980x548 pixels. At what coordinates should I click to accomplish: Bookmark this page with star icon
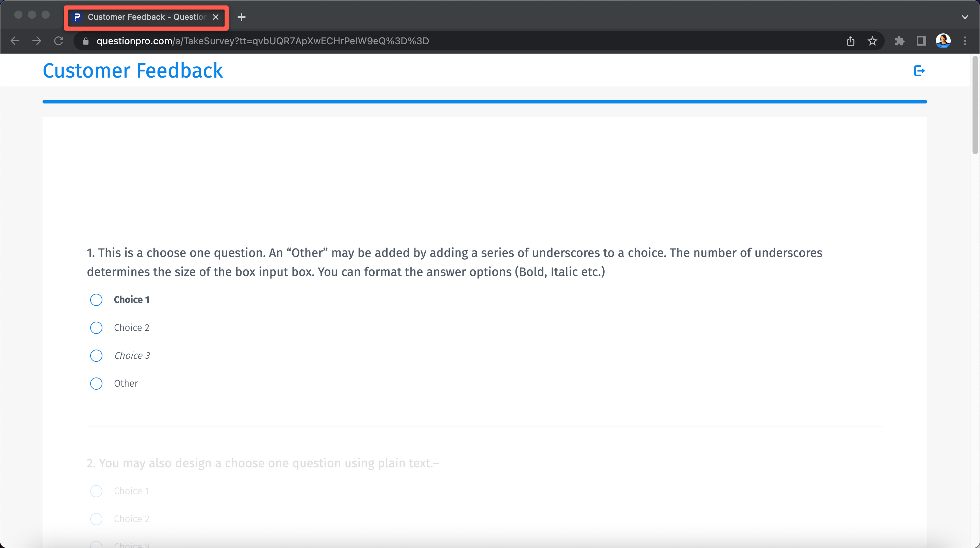pos(872,41)
